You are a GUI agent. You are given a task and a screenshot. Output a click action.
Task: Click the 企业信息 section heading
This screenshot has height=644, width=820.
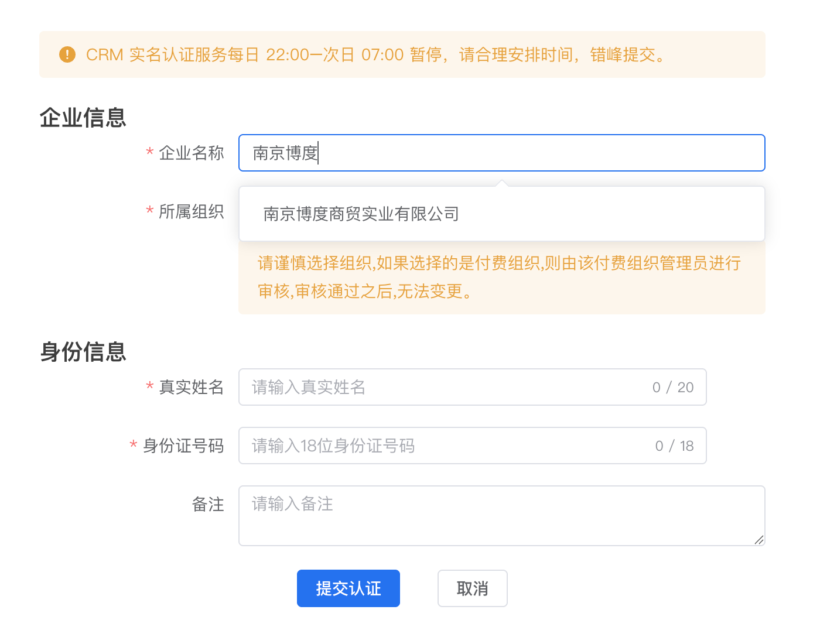(x=83, y=118)
